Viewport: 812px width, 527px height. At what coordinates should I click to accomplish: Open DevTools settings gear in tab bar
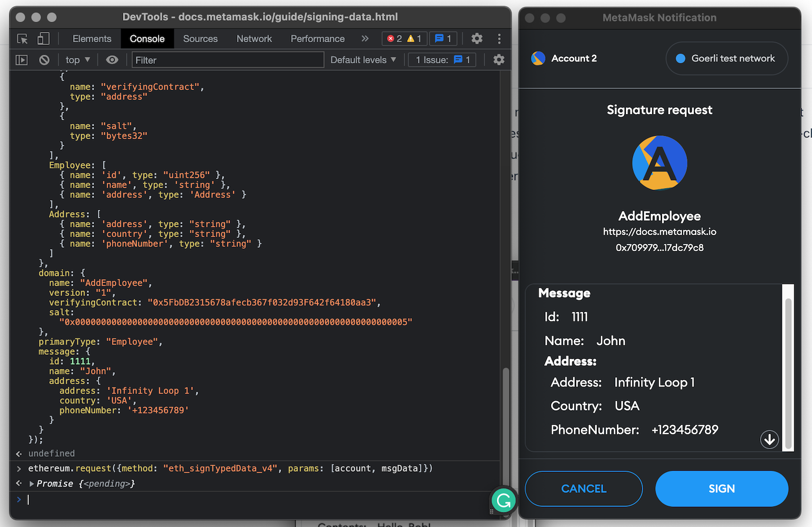pyautogui.click(x=477, y=38)
